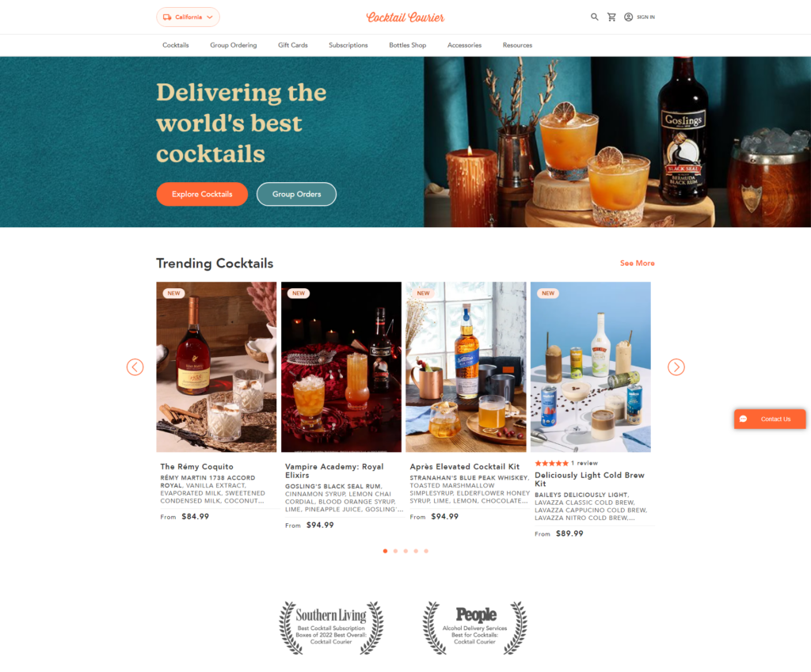Show previous cocktails with left carousel arrow

pyautogui.click(x=135, y=367)
